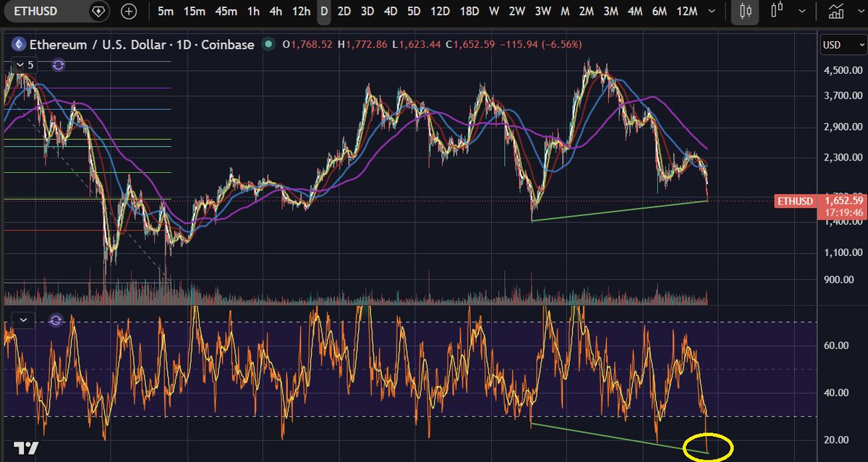
Task: Select the 3W timeframe
Action: point(542,12)
